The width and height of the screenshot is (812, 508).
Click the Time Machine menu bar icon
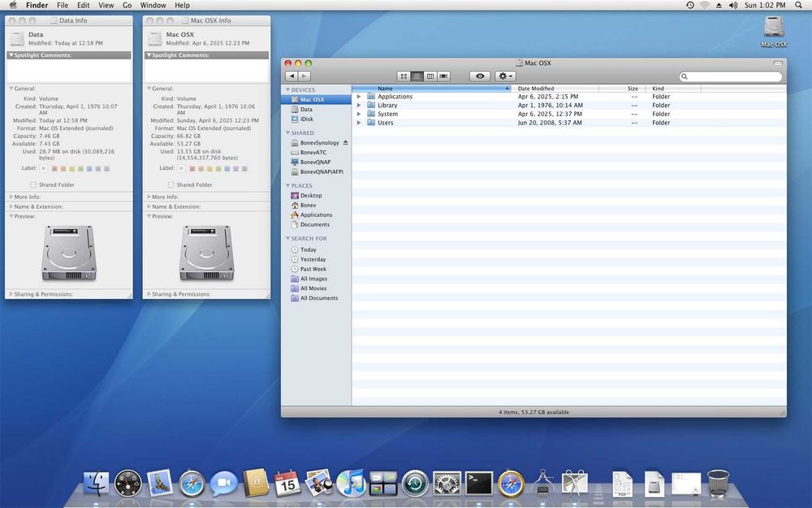(x=689, y=5)
